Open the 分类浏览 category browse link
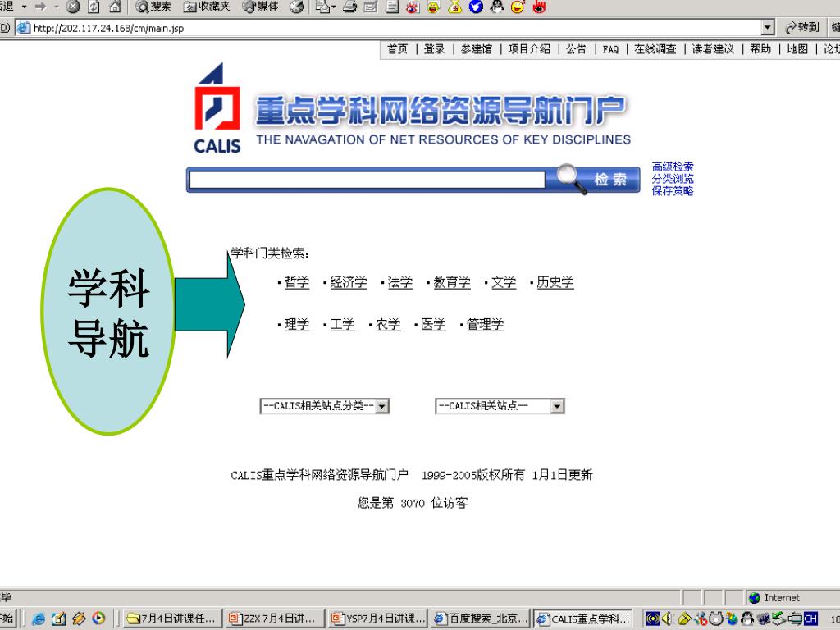 [673, 179]
